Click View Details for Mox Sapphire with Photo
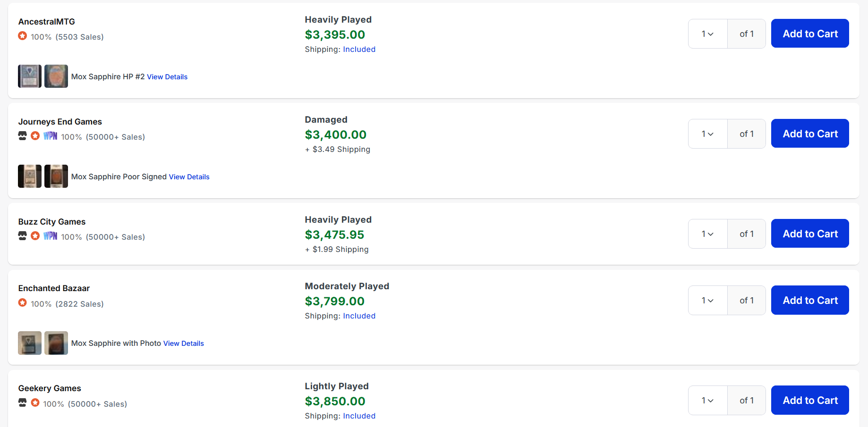 (184, 343)
